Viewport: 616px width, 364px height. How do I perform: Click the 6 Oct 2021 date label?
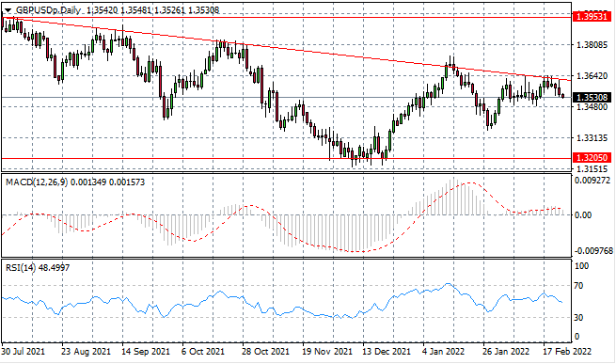203,351
